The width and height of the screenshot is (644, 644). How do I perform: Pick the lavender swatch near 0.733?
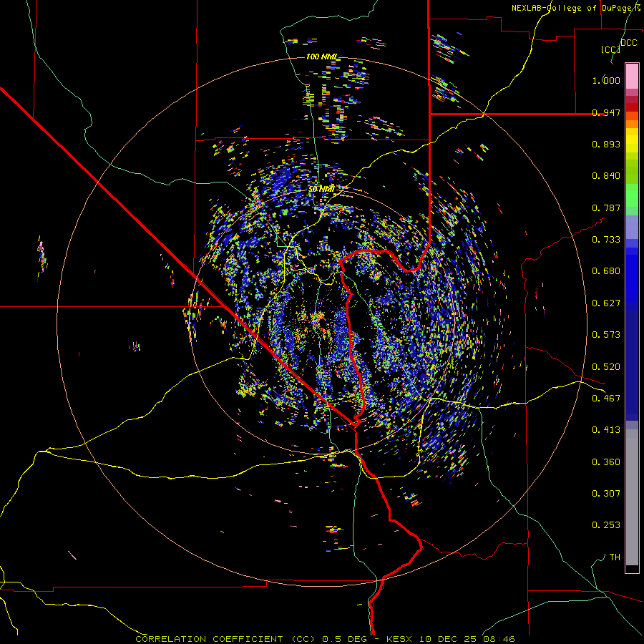click(x=632, y=227)
